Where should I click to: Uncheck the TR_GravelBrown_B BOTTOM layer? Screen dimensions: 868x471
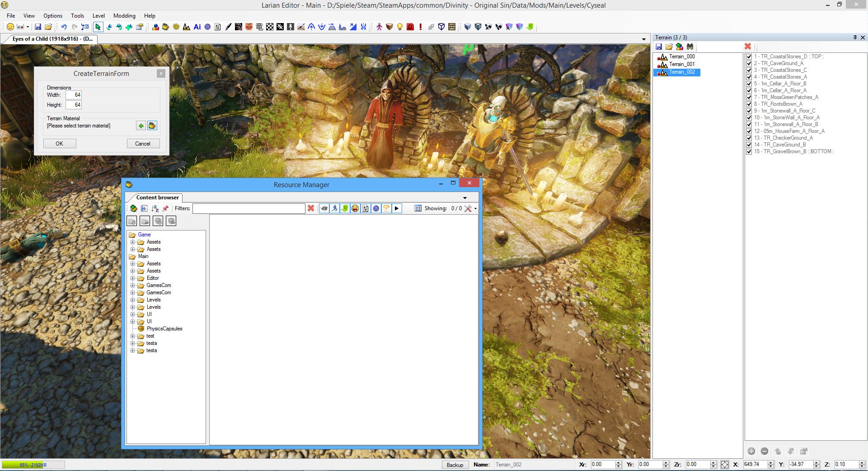point(749,151)
